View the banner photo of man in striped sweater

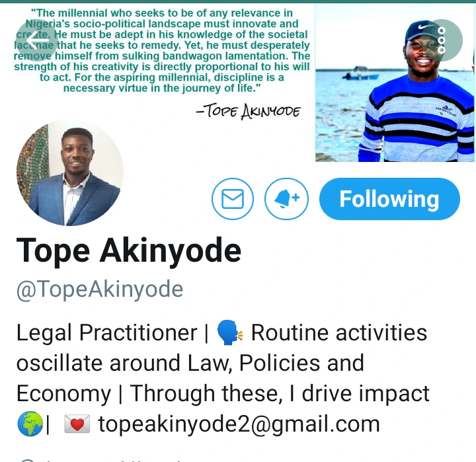[x=395, y=83]
